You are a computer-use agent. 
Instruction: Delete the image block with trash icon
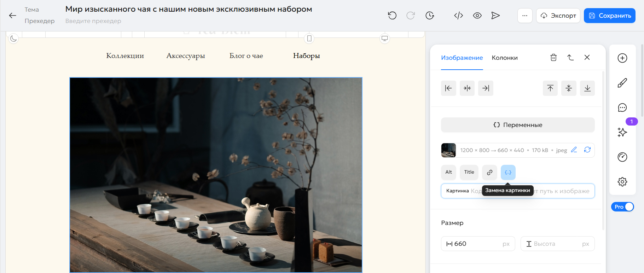click(x=553, y=57)
